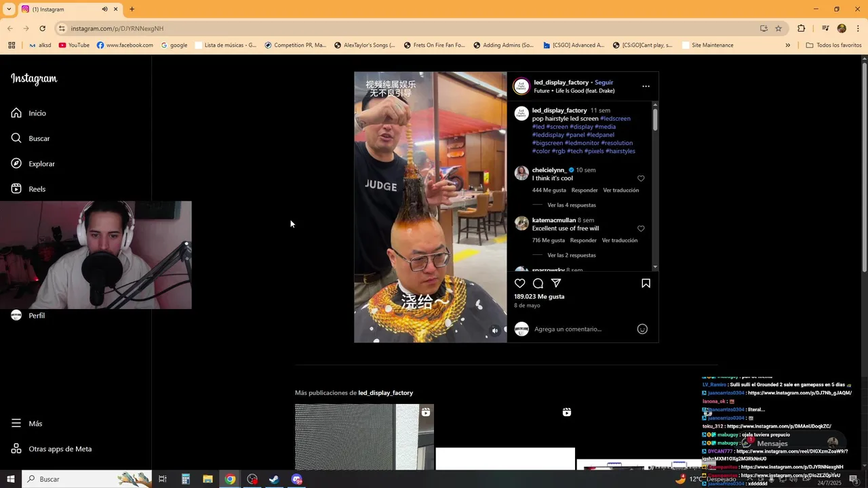Open google bookmark
The image size is (868, 488).
pos(174,45)
